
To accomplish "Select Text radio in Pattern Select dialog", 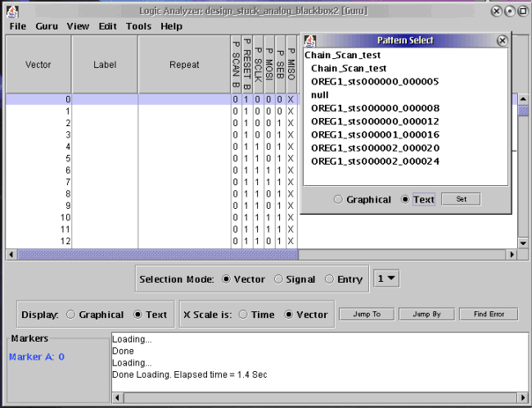I will pos(405,199).
